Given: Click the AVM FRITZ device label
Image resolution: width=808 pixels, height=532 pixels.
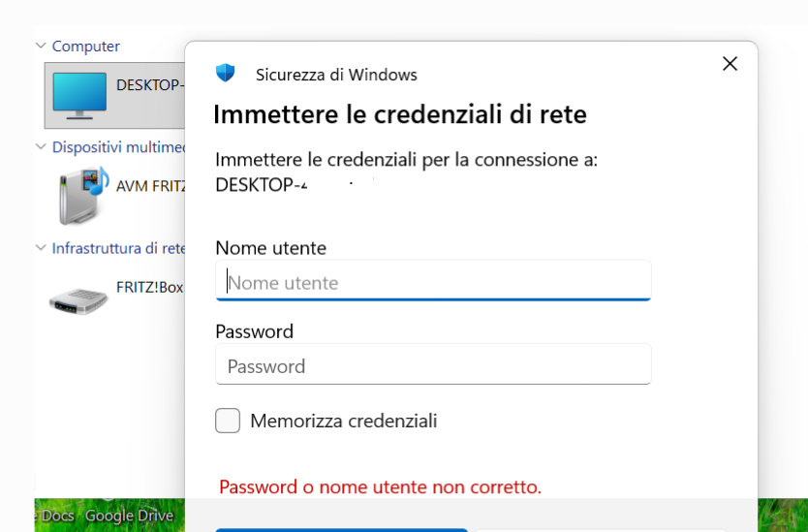Looking at the screenshot, I should [150, 186].
